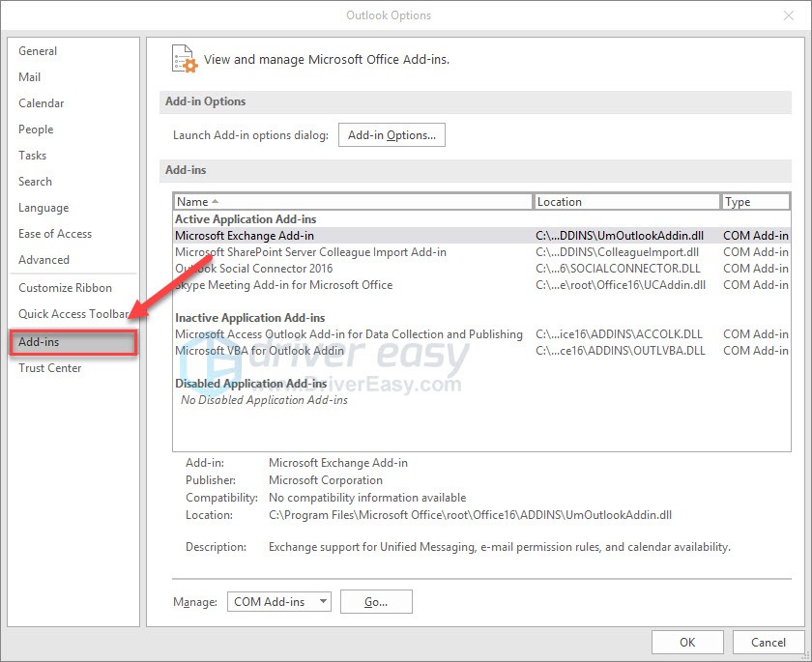Viewport: 812px width, 662px height.
Task: Open the Manage COM Add-ins dropdown
Action: pyautogui.click(x=279, y=601)
